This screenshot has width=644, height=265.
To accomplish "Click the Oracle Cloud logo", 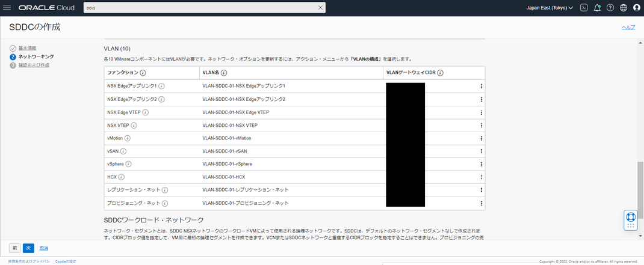I will point(46,8).
